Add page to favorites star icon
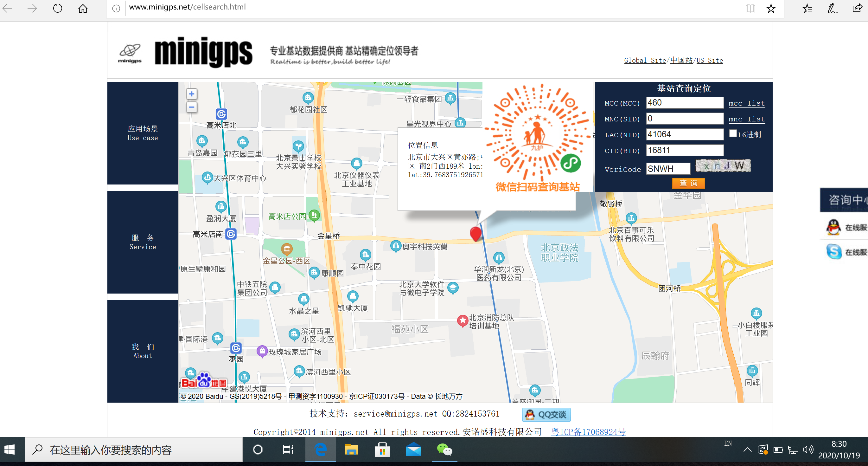Image resolution: width=868 pixels, height=466 pixels. 771,8
